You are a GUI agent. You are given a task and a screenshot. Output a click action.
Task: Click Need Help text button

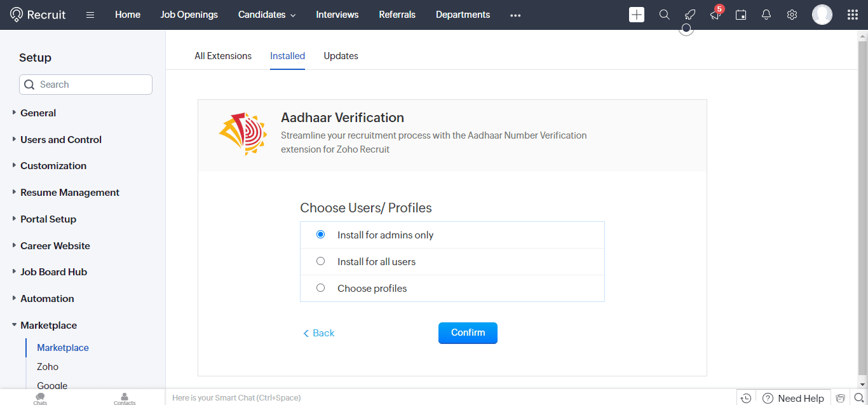pyautogui.click(x=801, y=399)
